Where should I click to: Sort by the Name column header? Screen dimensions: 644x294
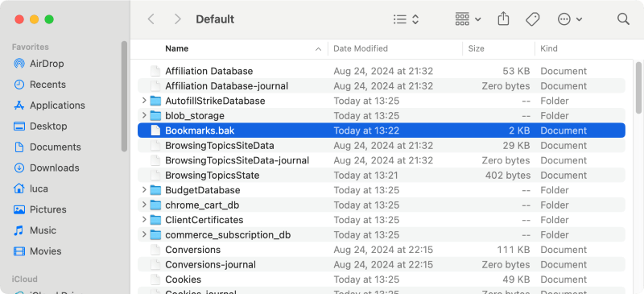click(x=176, y=48)
